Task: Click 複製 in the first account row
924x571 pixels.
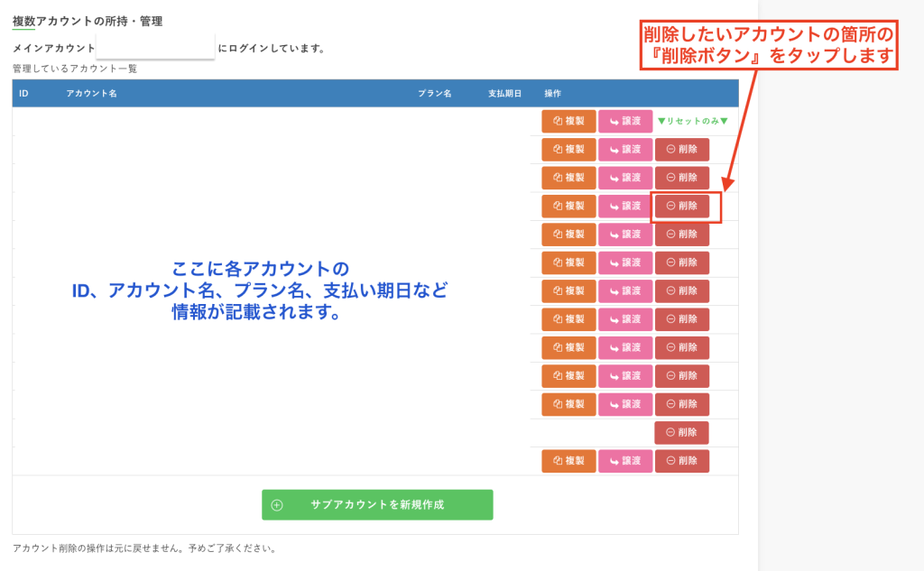Action: [x=568, y=121]
